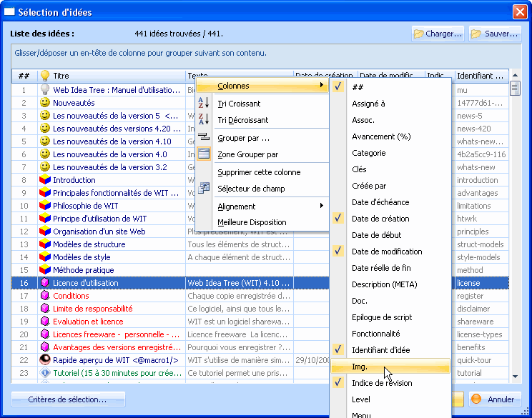Open the Critères de sélection dialog
The height and width of the screenshot is (418, 532).
[x=68, y=399]
